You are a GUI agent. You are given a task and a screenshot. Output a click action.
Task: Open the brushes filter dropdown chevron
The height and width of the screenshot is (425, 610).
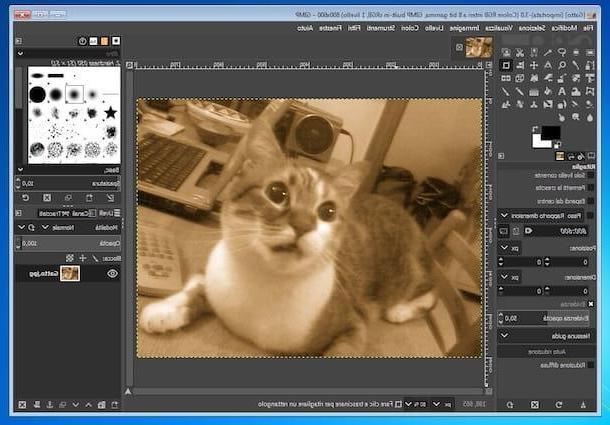click(20, 53)
